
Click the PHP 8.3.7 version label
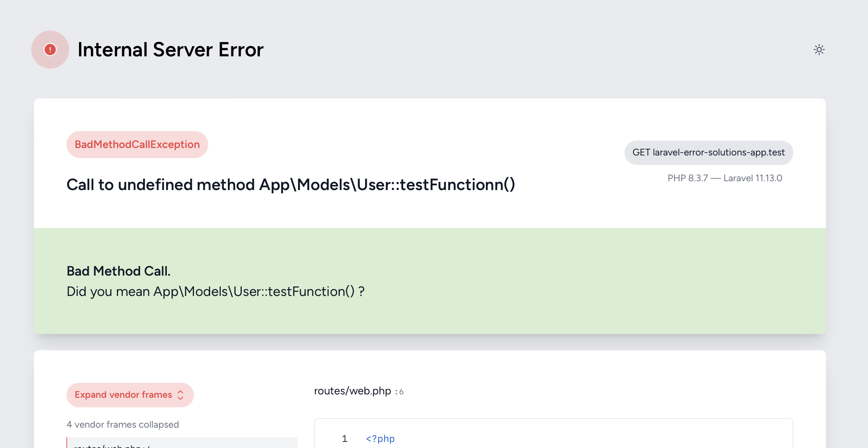(x=688, y=178)
